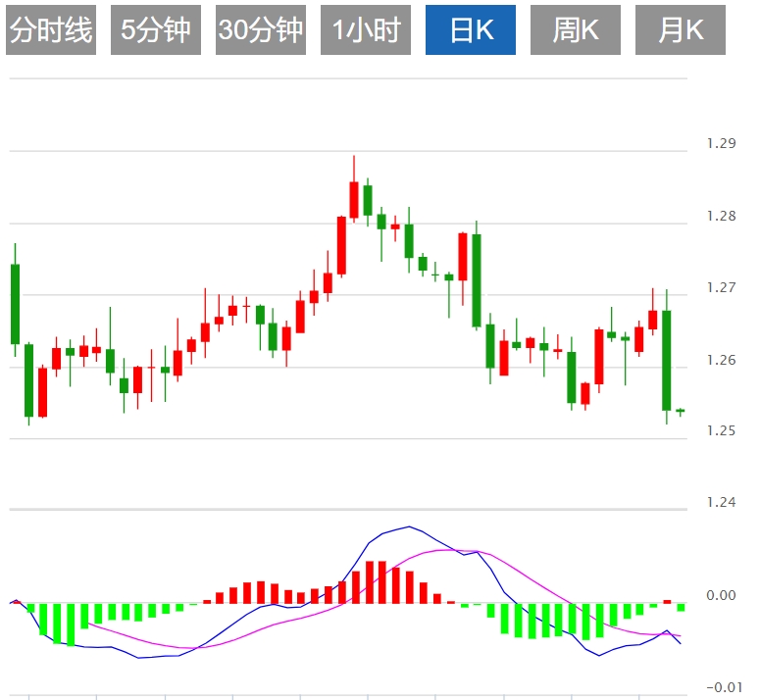Viewport: 760px width, 700px height.
Task: Click the 1.29 price axis label
Action: point(721,144)
